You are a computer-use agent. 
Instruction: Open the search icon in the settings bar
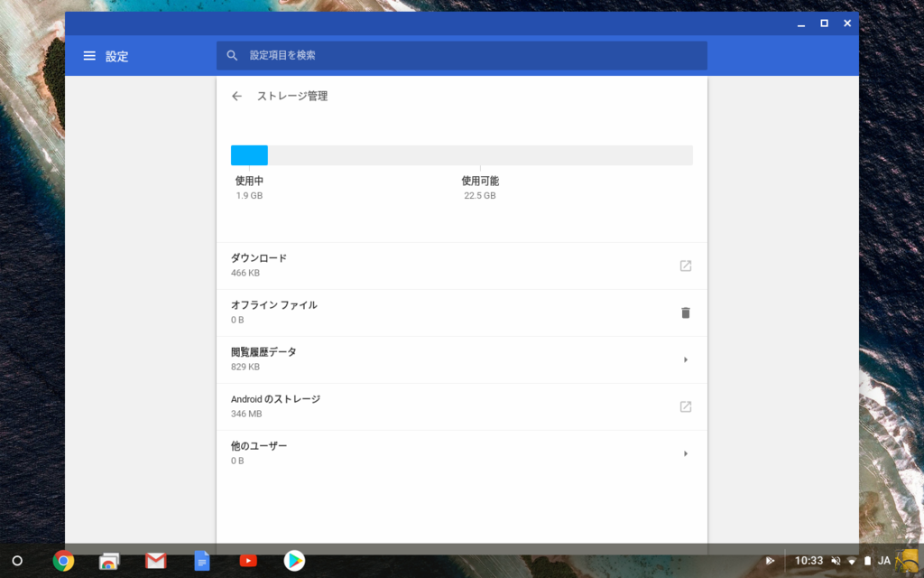232,55
